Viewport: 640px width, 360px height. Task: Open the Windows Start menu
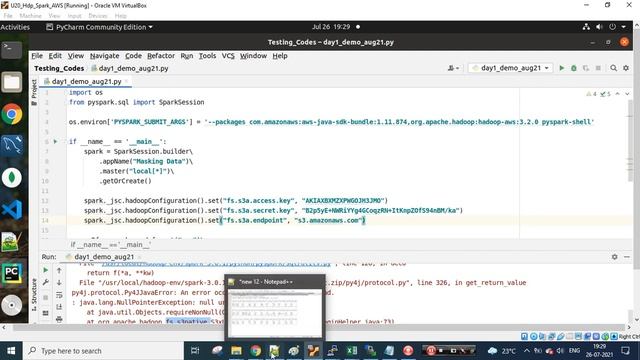(11, 351)
